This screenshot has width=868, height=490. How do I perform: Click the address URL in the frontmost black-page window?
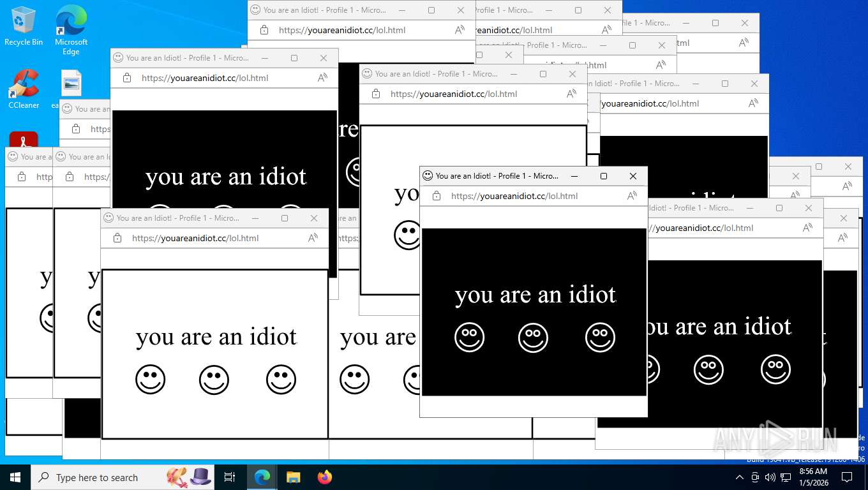click(x=514, y=197)
